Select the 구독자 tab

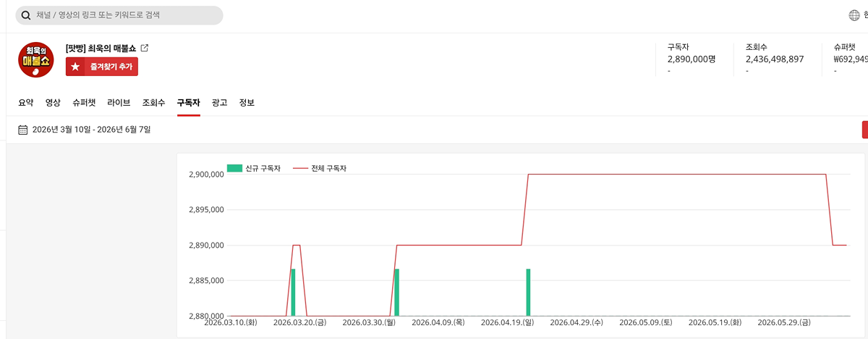point(188,103)
